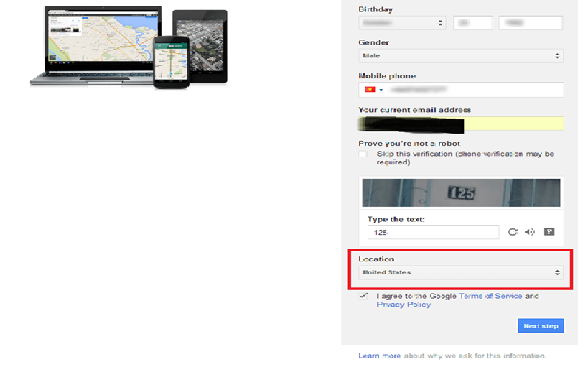Click the captcha image showing 125
The width and height of the screenshot is (588, 385).
[x=460, y=192]
